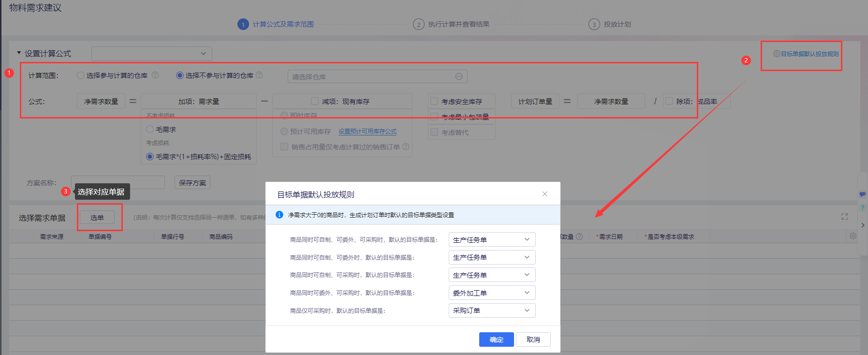This screenshot has height=355, width=868.
Task: Select radio 选择参与计算的仓库
Action: pos(81,75)
